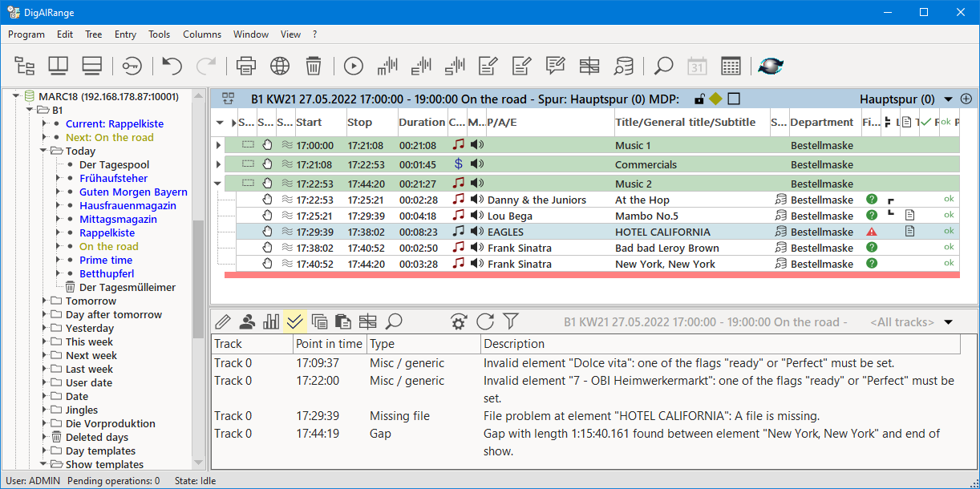This screenshot has width=980, height=489.
Task: Open the Columns menu
Action: pos(202,34)
